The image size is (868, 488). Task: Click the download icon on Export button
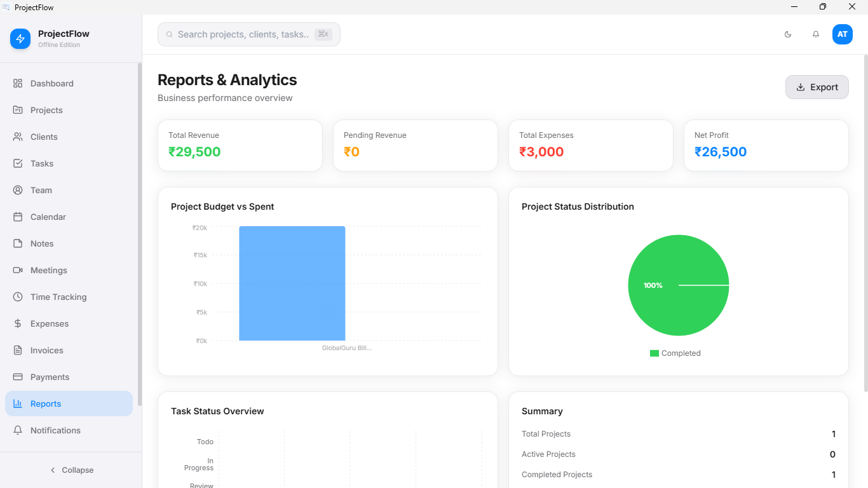click(801, 87)
